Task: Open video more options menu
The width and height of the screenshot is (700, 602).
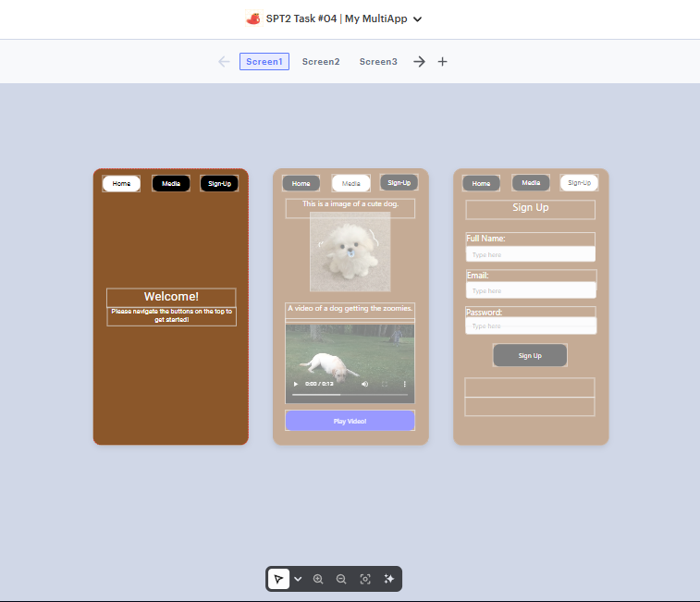Action: click(x=404, y=384)
